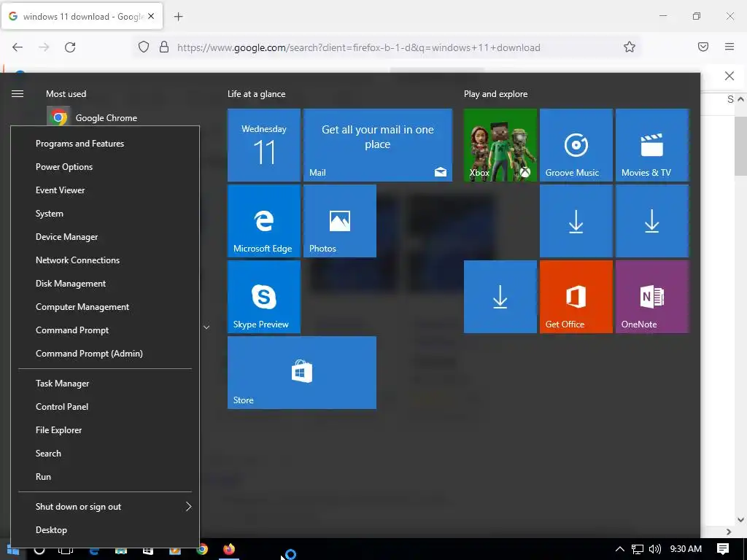Click the taskbar clock 9:30 AM

(686, 549)
